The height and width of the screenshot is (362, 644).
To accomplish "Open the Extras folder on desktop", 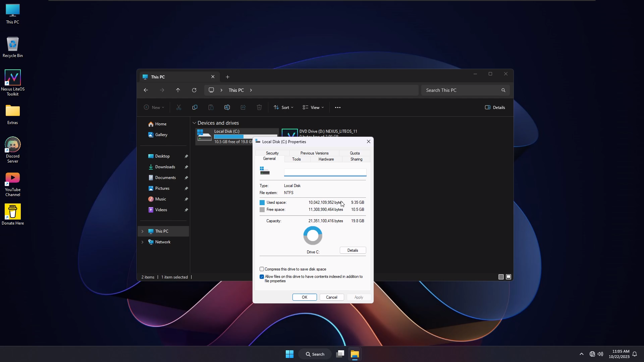I will [x=13, y=115].
